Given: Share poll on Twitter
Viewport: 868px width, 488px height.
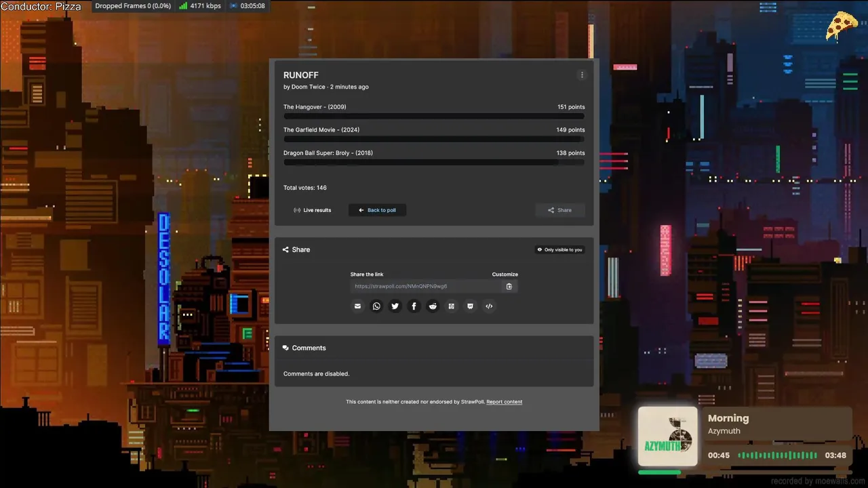Looking at the screenshot, I should tap(395, 306).
